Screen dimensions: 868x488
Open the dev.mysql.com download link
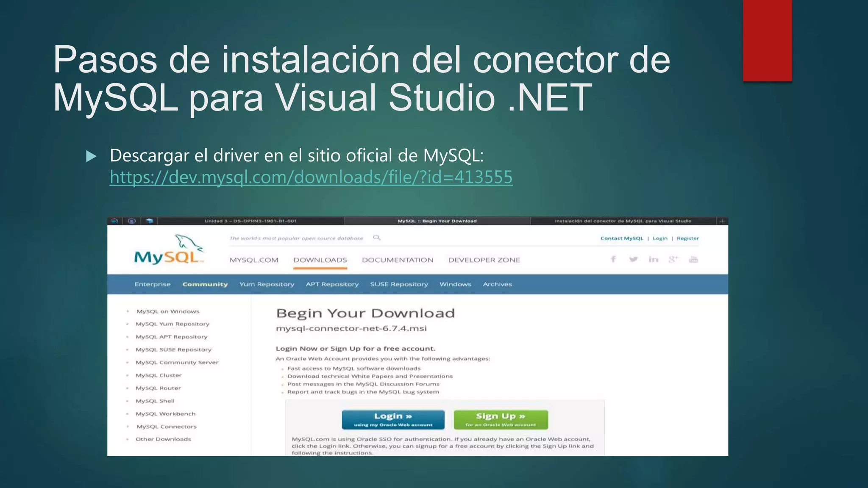[311, 177]
